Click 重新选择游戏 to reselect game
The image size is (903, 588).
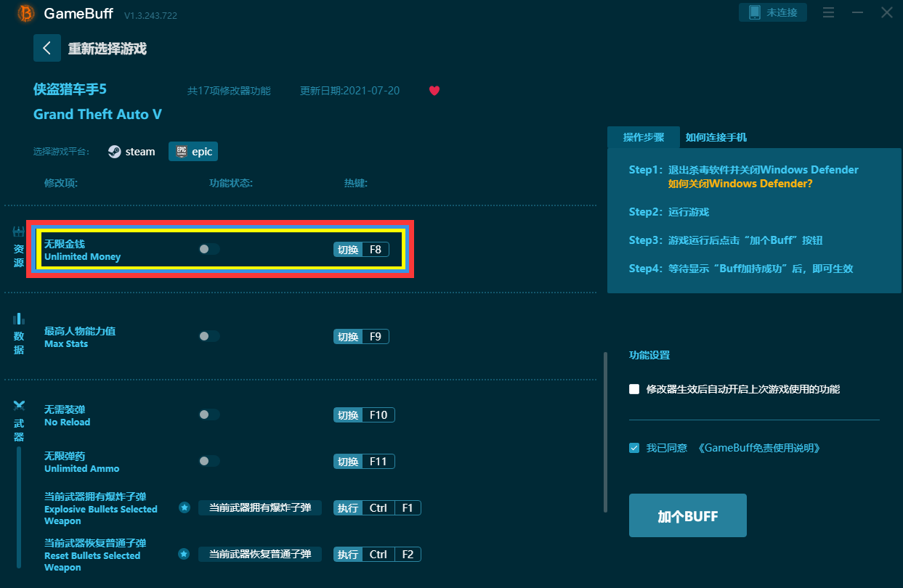[x=108, y=49]
